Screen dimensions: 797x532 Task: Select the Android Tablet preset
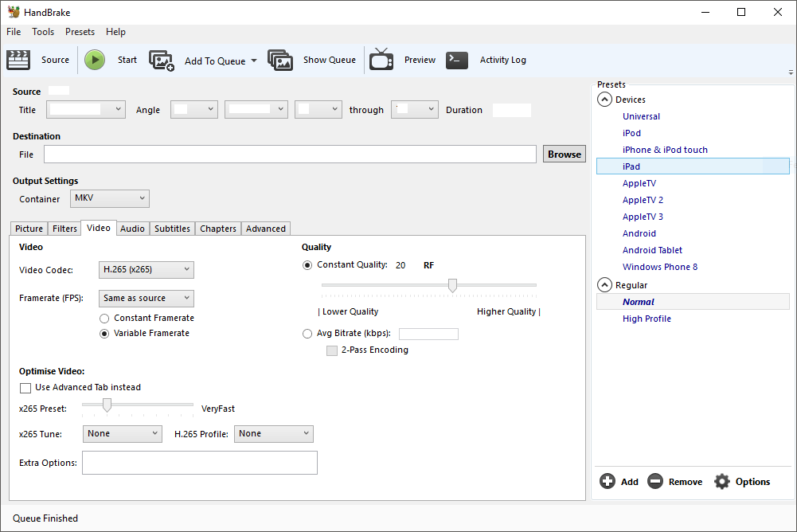(x=652, y=250)
